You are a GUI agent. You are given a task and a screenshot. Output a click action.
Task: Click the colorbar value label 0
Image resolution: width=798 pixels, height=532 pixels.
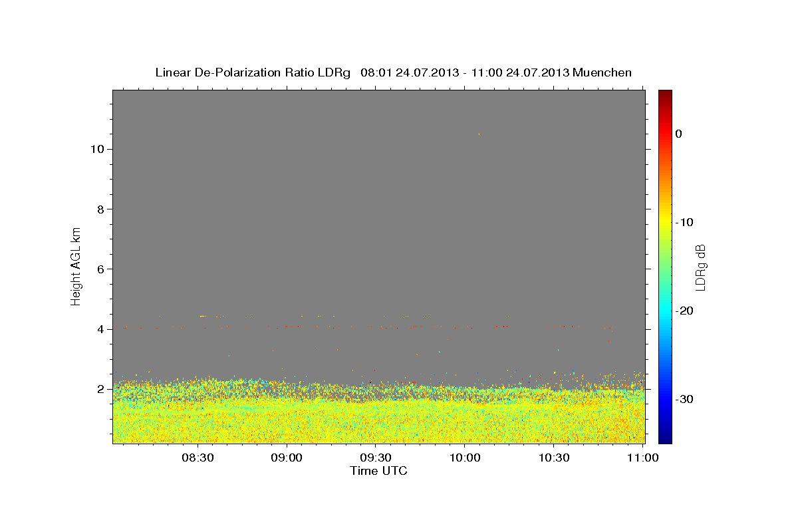(678, 134)
